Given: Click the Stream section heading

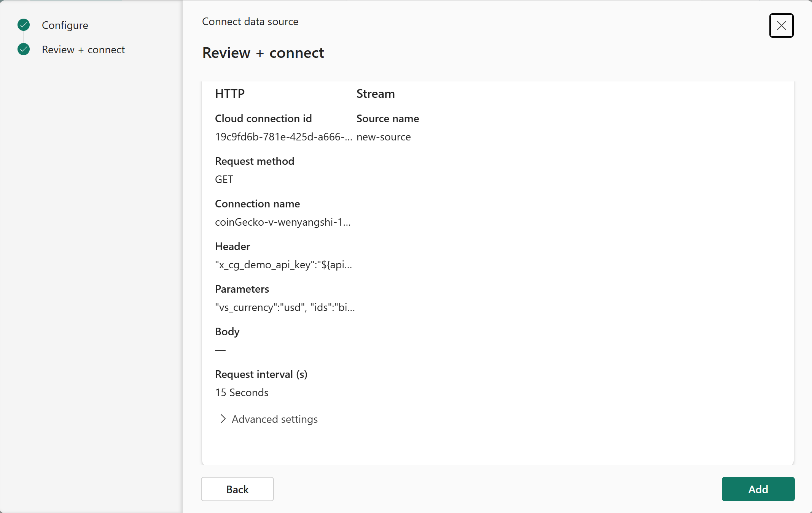Looking at the screenshot, I should (375, 94).
